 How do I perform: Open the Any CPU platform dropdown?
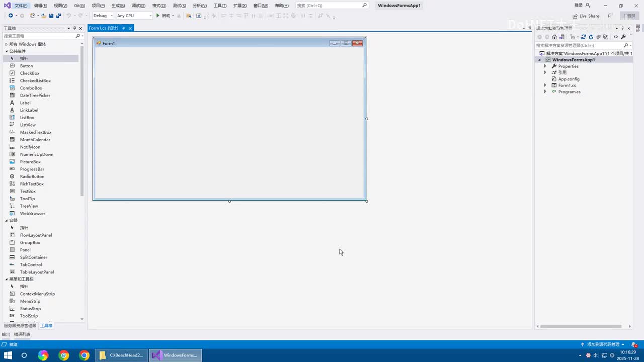click(134, 16)
